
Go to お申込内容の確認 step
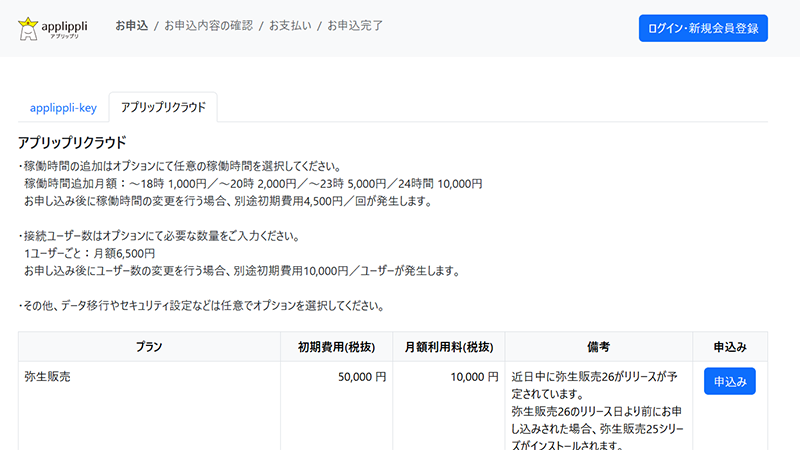(208, 25)
